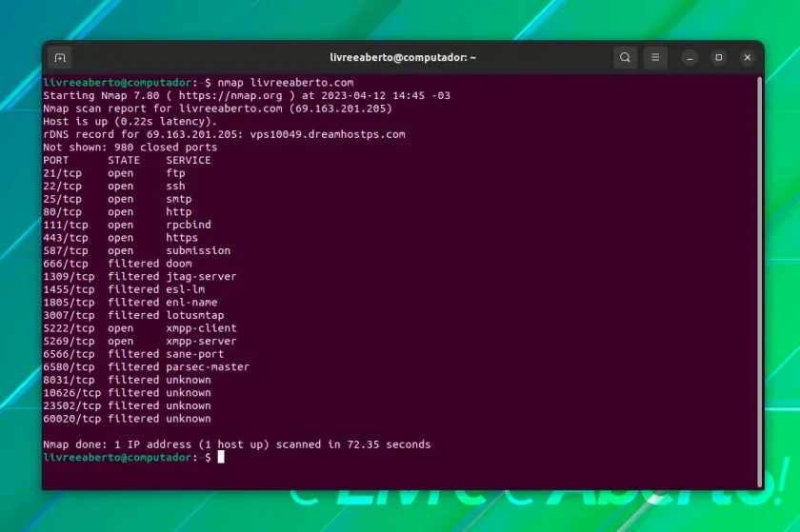Viewport: 800px width, 532px height.
Task: Click the 25/tcp port entry
Action: 62,199
